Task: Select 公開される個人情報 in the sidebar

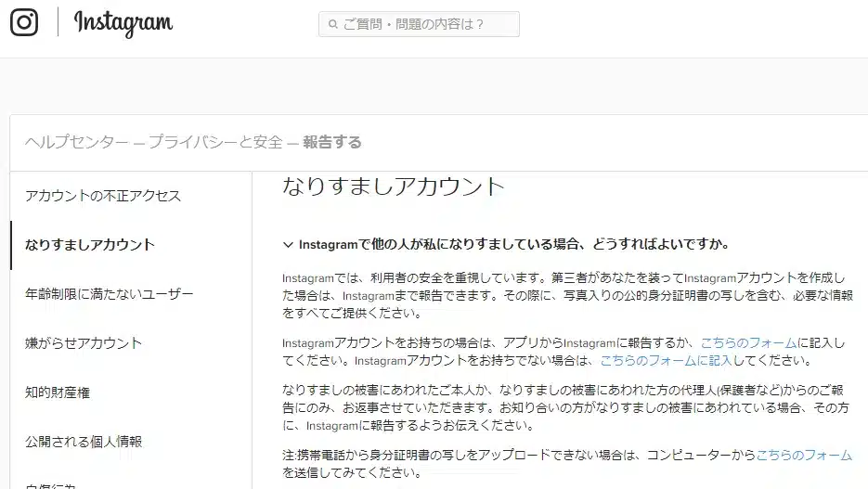Action: [x=84, y=442]
